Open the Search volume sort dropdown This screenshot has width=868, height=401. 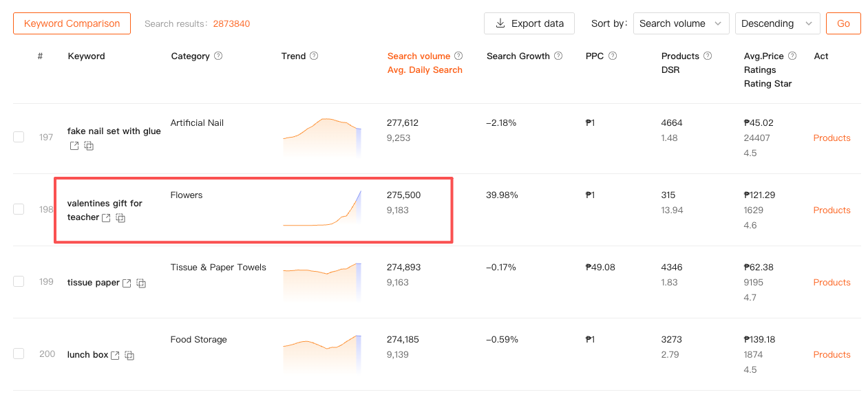[681, 23]
